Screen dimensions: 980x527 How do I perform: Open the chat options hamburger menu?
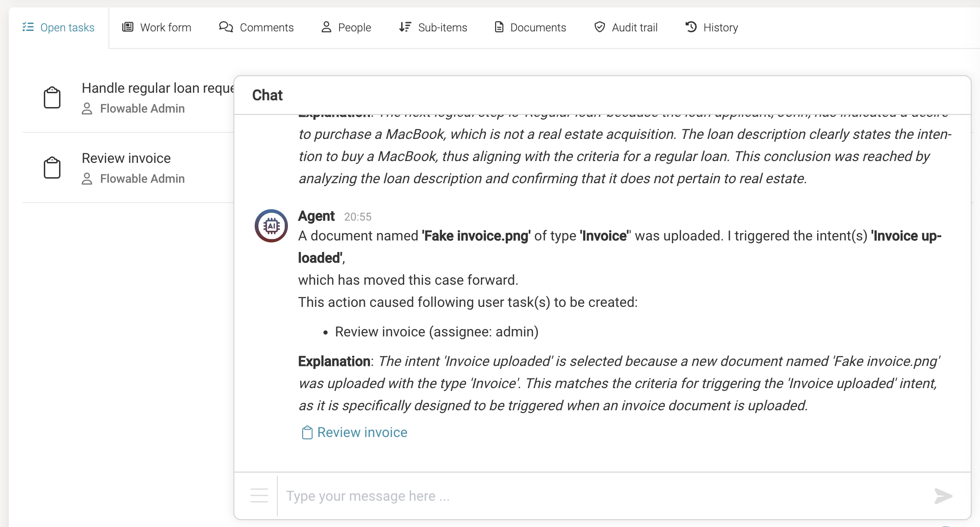coord(259,495)
